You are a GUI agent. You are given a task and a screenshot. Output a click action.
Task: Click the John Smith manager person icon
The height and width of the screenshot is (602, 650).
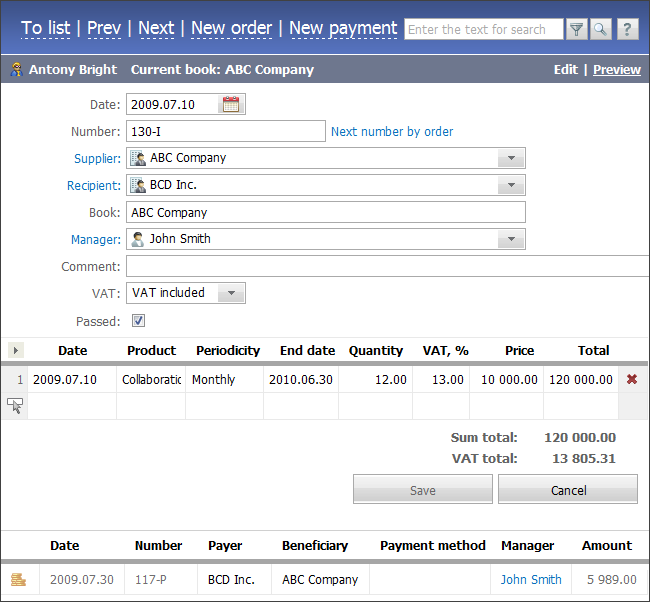point(138,239)
